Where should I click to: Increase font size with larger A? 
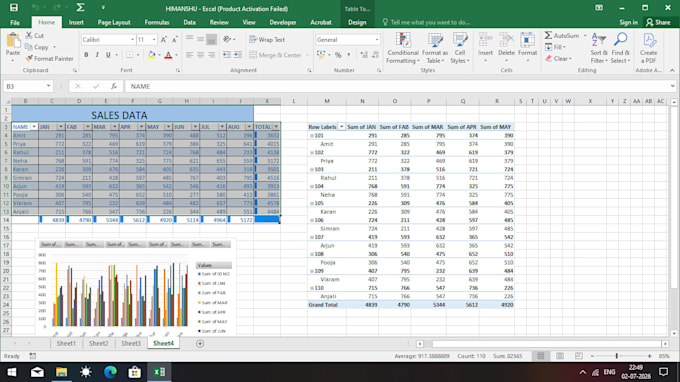(x=164, y=40)
